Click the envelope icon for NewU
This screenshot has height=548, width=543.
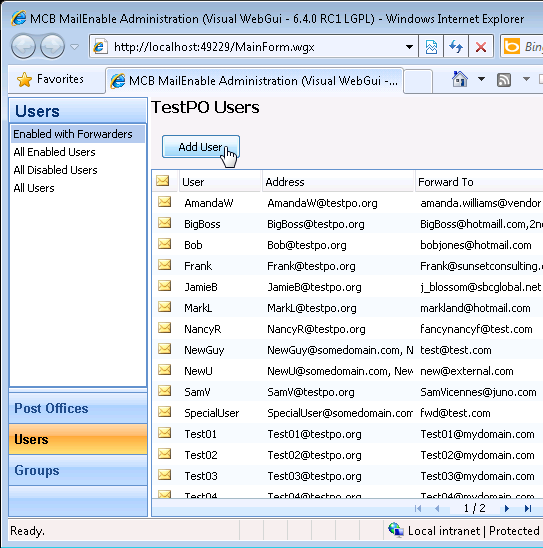pyautogui.click(x=164, y=370)
